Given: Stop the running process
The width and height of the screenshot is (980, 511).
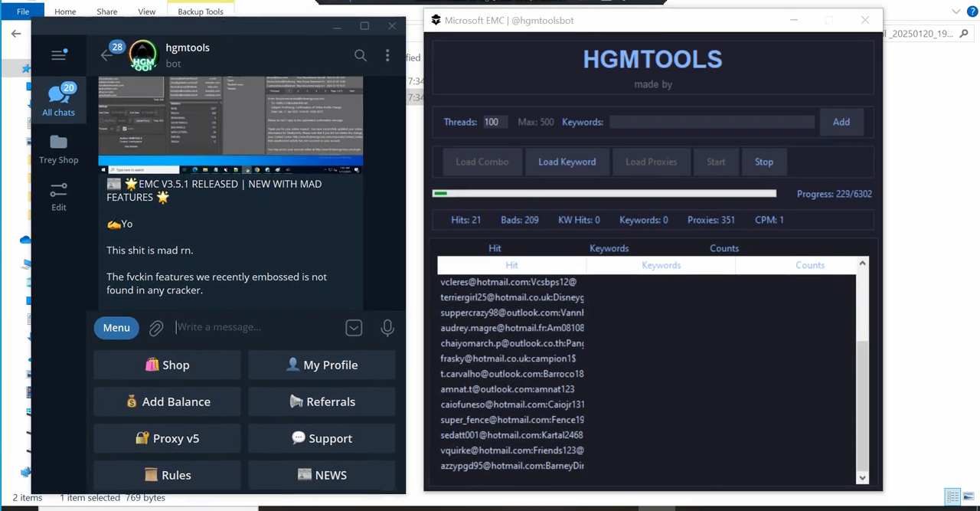Looking at the screenshot, I should [764, 162].
